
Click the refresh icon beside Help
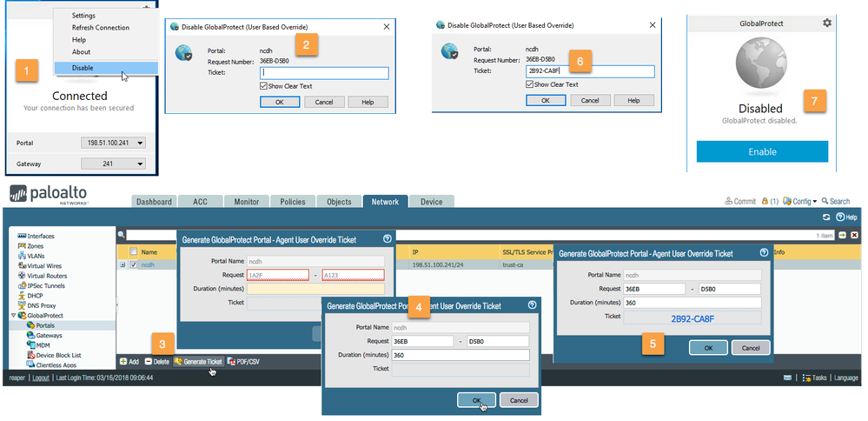point(826,217)
